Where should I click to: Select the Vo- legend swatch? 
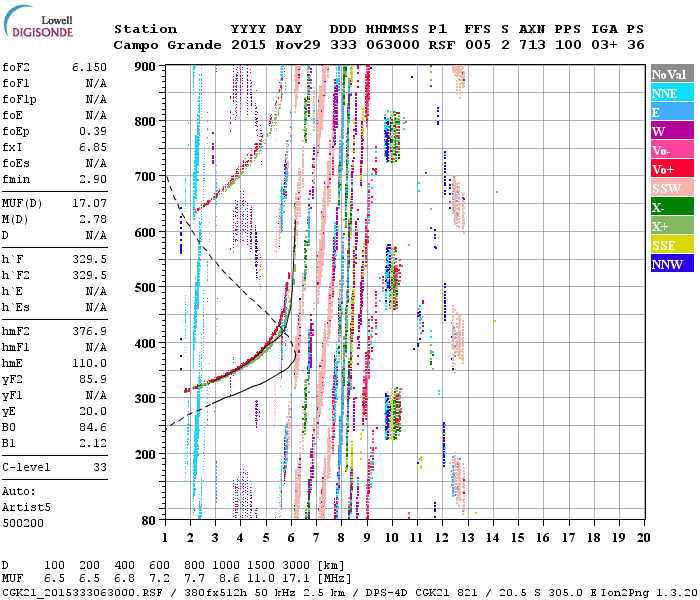click(672, 150)
